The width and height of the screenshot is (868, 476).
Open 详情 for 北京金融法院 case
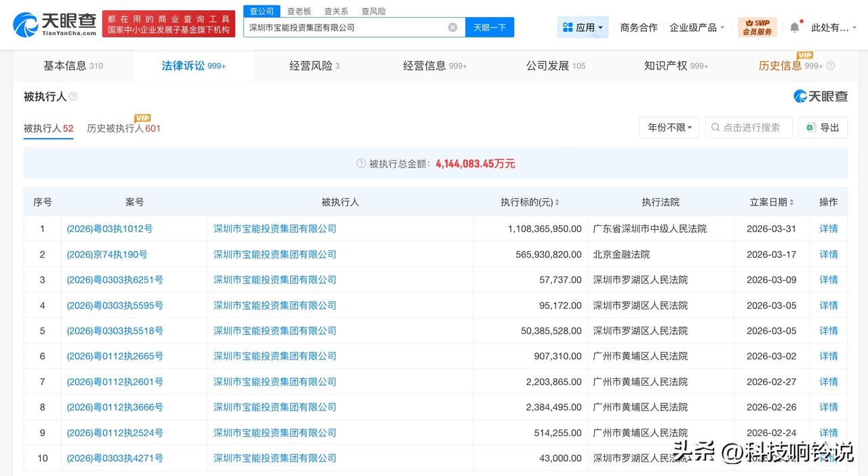click(x=828, y=254)
